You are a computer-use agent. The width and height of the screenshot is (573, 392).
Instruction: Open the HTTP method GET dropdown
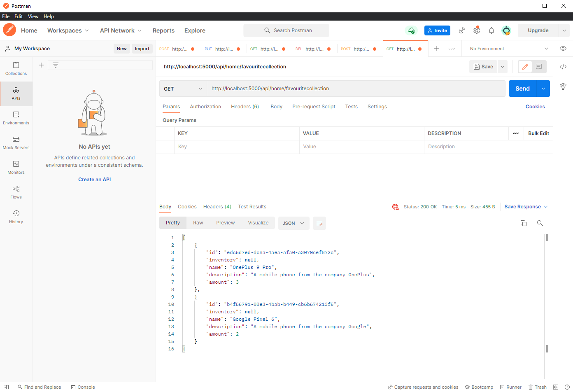[x=183, y=89]
